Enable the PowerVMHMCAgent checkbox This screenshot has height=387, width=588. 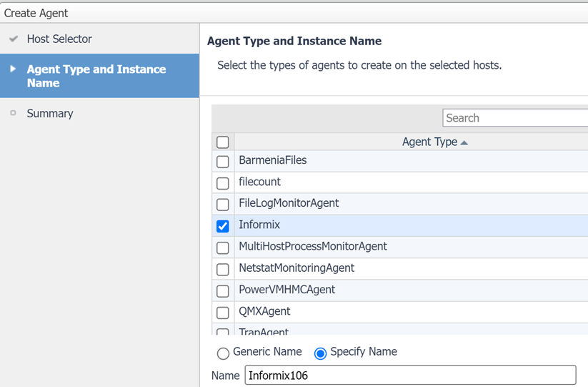[x=223, y=290]
